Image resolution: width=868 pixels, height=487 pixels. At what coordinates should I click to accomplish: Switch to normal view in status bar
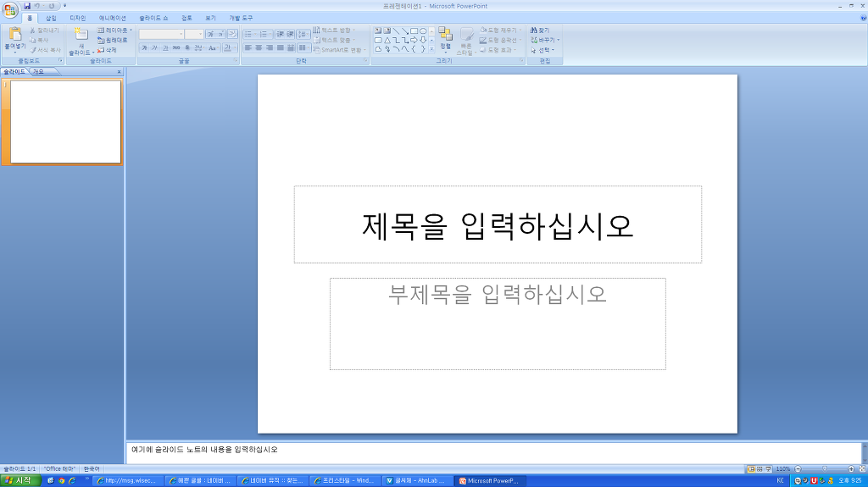tap(751, 468)
